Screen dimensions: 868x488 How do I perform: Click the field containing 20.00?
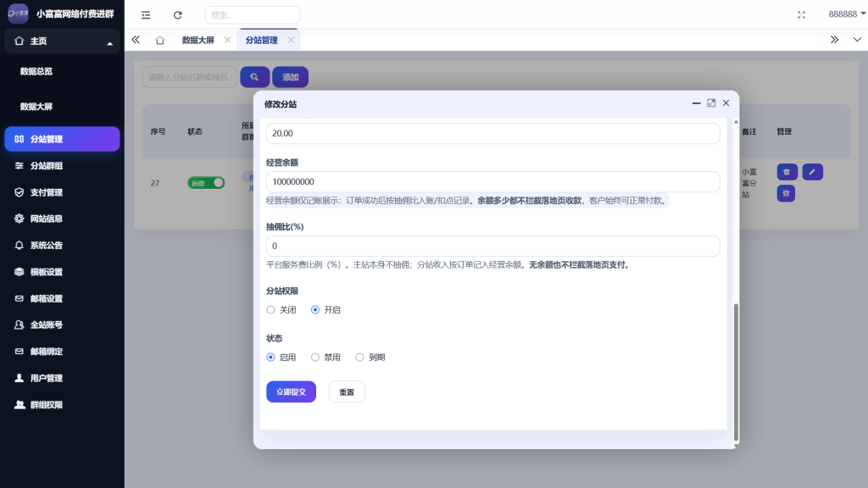pyautogui.click(x=492, y=133)
